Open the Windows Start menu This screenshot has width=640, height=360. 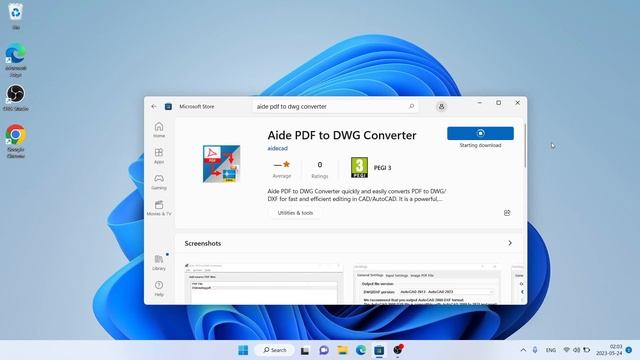click(x=243, y=350)
